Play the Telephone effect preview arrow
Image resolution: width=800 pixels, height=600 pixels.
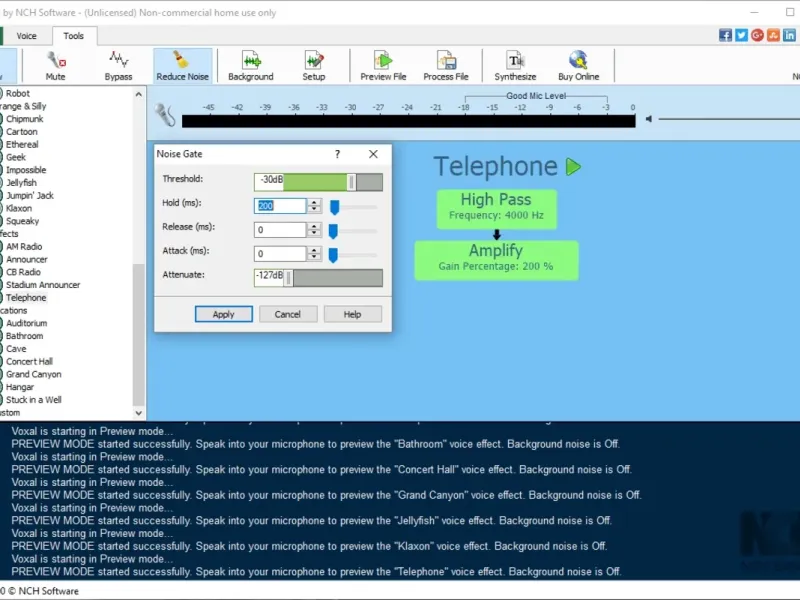click(573, 167)
